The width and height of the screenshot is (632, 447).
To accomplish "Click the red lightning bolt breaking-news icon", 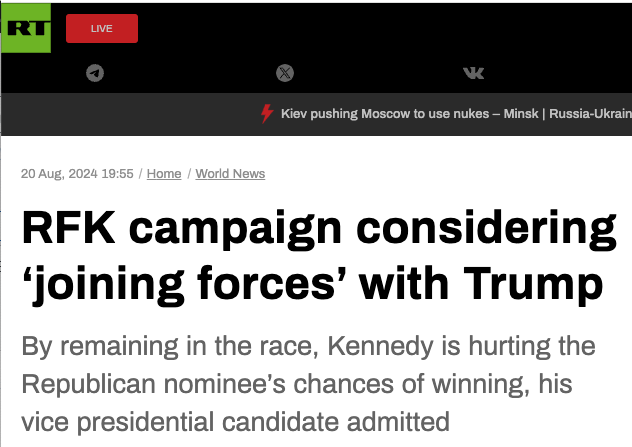I will [267, 113].
